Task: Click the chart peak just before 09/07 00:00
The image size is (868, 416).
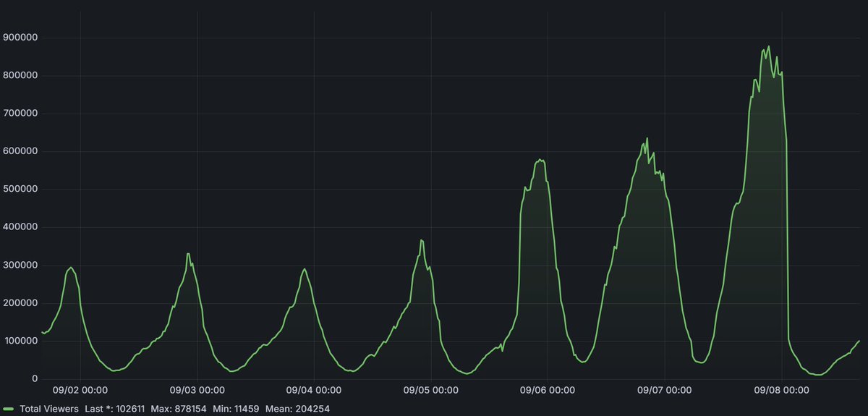Action: click(647, 138)
